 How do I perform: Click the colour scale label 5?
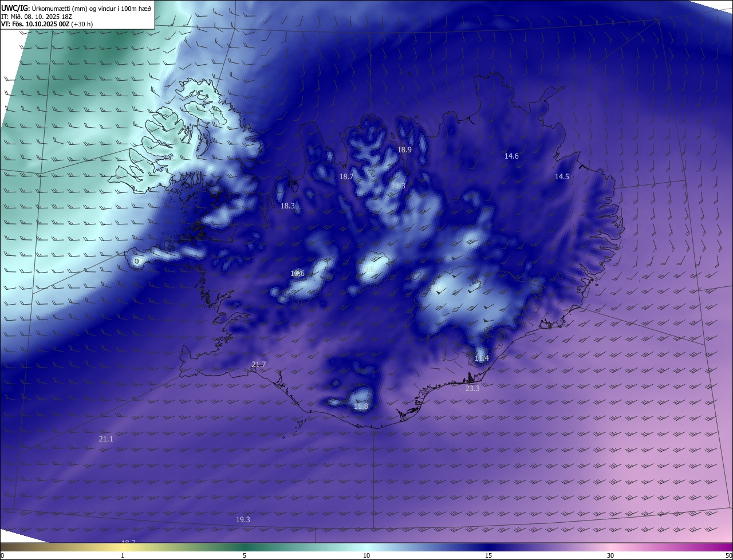(245, 555)
